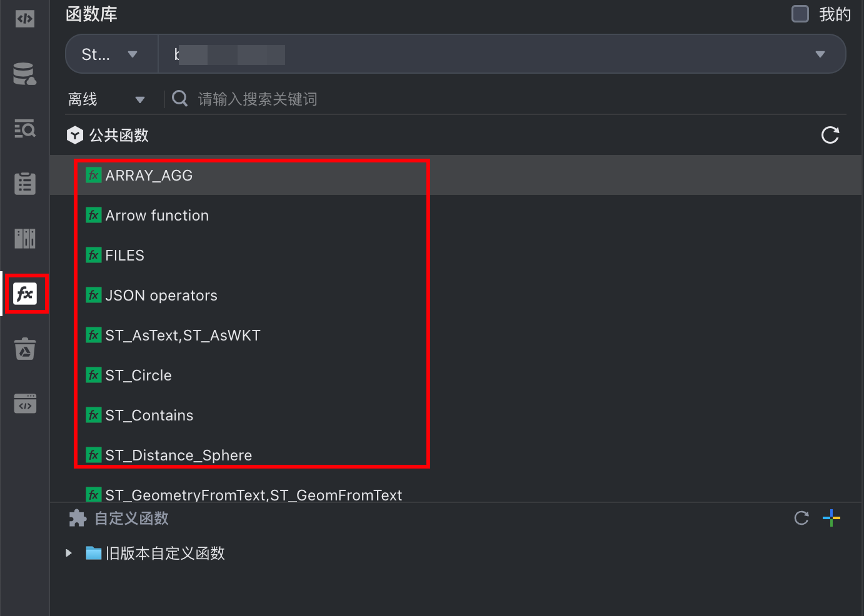The width and height of the screenshot is (864, 616).
Task: Click the 自定义函数 puzzle icon
Action: [78, 518]
